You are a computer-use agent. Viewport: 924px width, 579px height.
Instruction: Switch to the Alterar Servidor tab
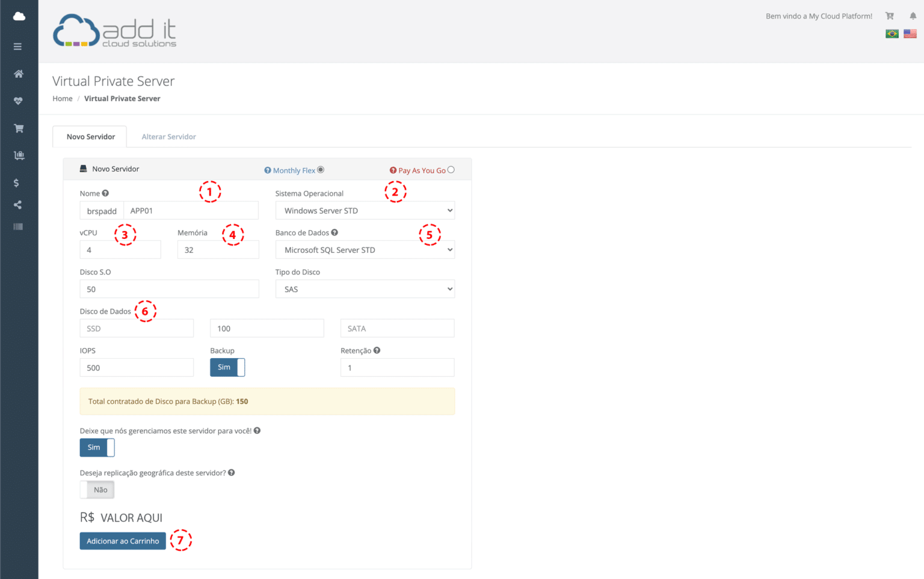click(168, 137)
